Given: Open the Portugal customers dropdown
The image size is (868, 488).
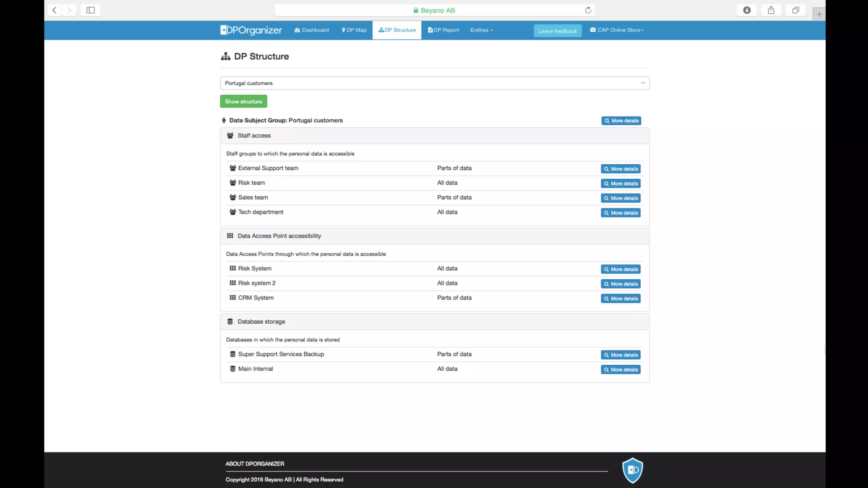Looking at the screenshot, I should tap(434, 83).
